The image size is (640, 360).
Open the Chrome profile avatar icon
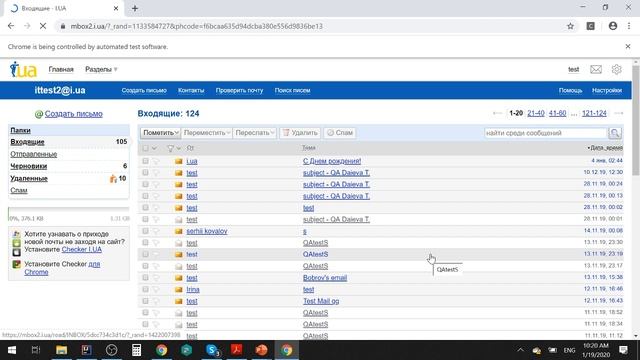coord(613,26)
